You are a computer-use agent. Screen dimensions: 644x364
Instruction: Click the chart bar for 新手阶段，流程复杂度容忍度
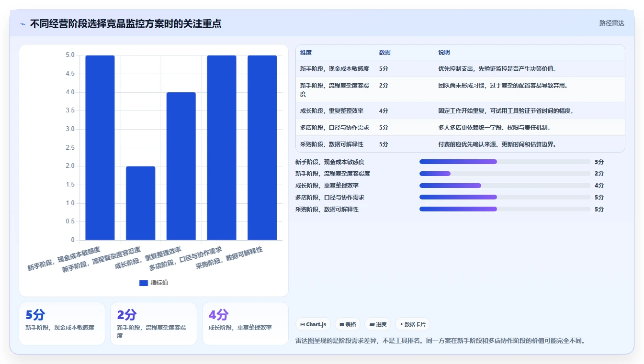pyautogui.click(x=141, y=203)
